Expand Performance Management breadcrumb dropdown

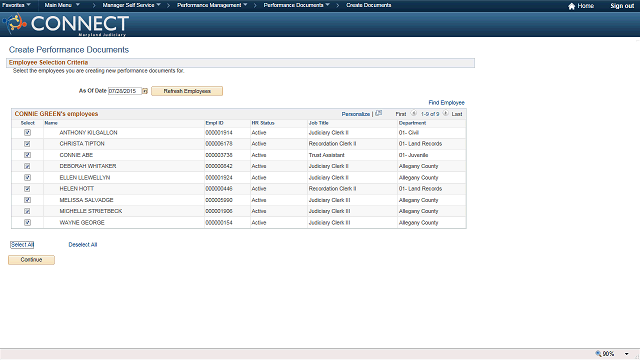(x=212, y=5)
